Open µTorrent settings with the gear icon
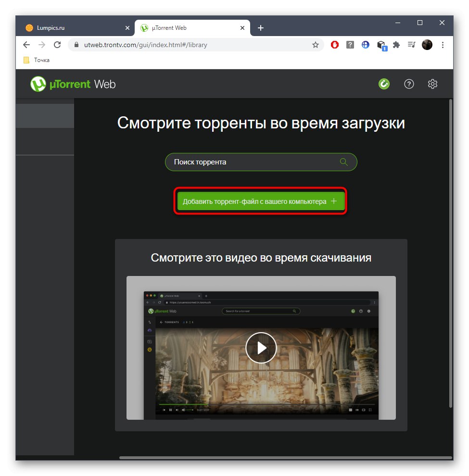Viewport: 469px width, 476px height. click(432, 84)
